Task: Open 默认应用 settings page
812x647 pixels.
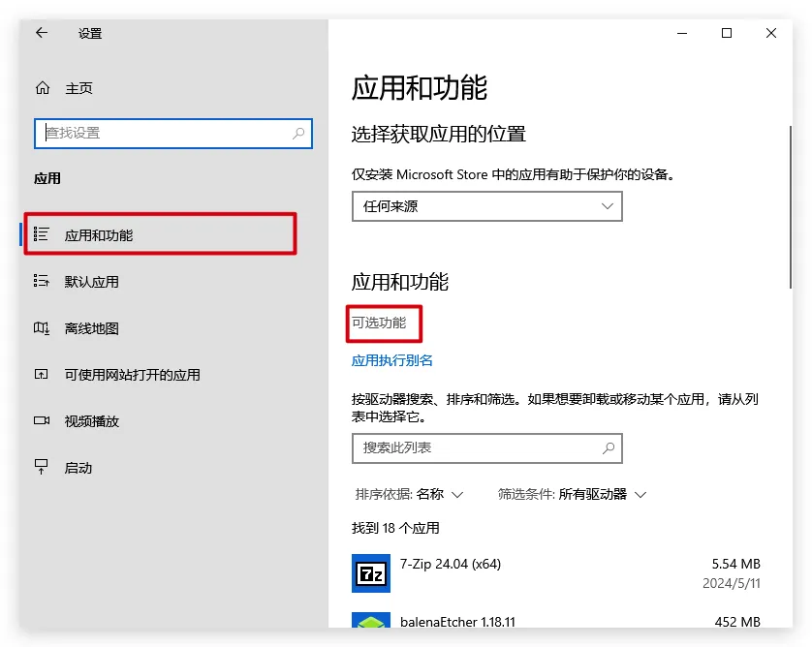Action: [91, 282]
